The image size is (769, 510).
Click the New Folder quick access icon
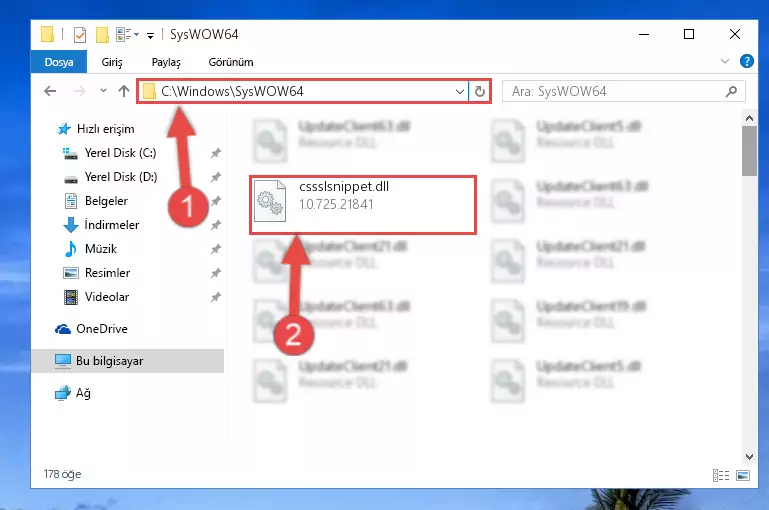102,34
